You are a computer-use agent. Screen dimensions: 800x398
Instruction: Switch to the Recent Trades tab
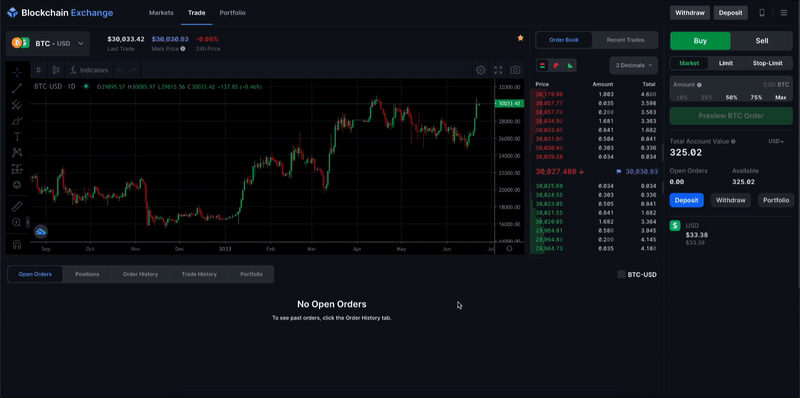click(625, 40)
